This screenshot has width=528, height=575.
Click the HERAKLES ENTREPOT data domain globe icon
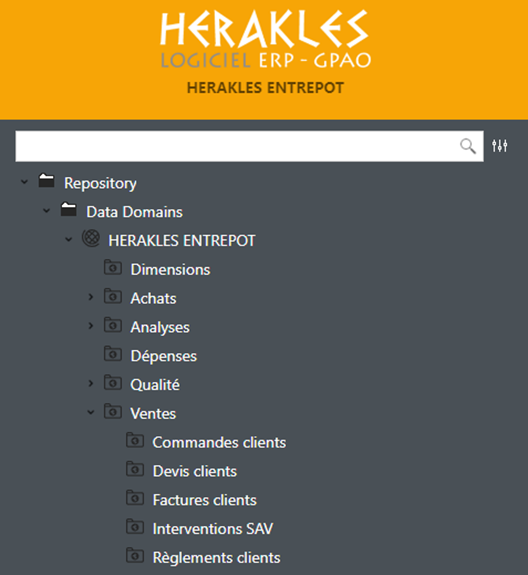[91, 238]
